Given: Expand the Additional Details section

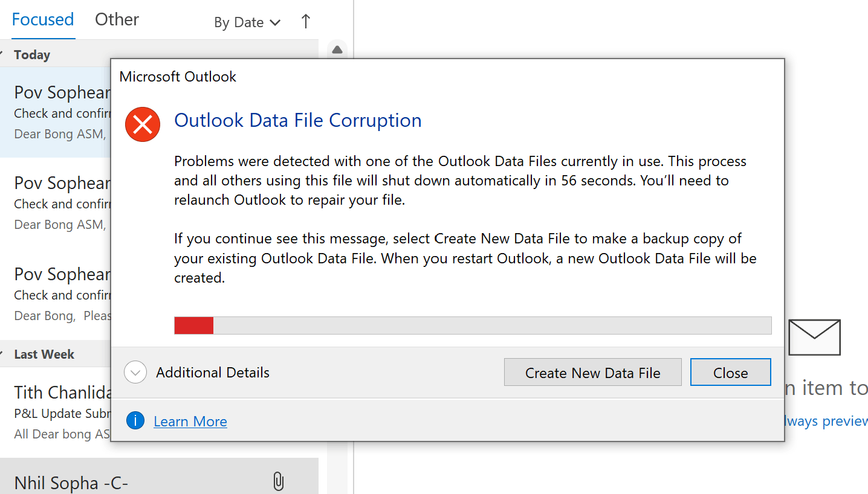Looking at the screenshot, I should (212, 372).
